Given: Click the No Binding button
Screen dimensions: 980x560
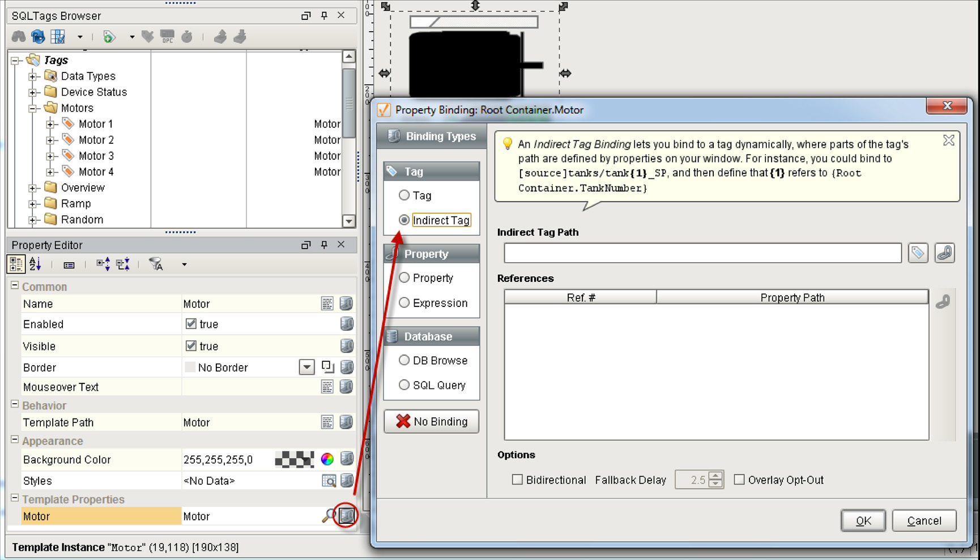Looking at the screenshot, I should click(x=432, y=421).
